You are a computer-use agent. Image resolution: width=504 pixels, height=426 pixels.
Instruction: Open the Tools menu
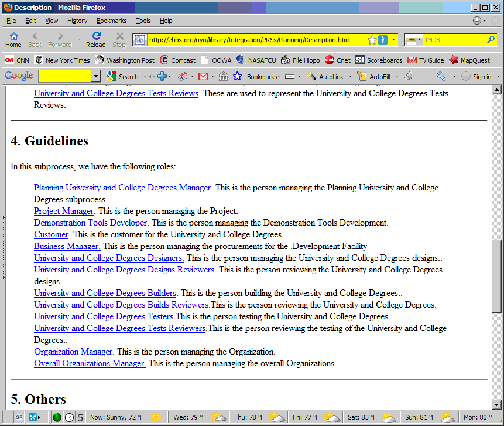[143, 21]
